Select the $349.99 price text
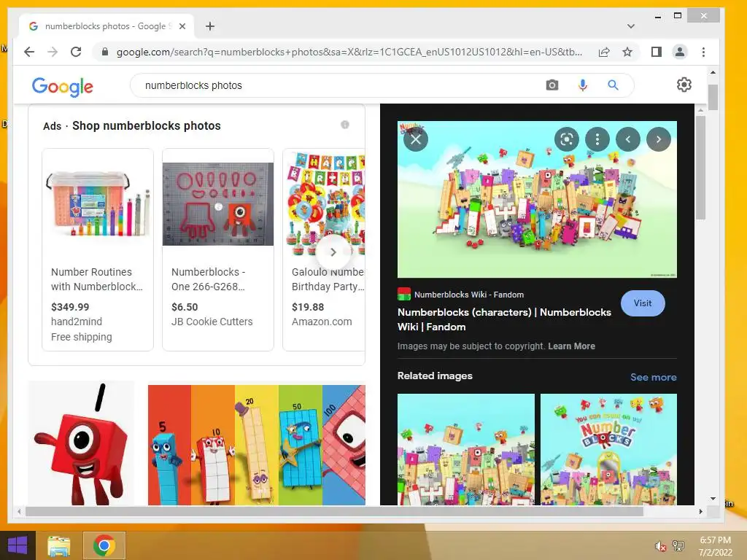Image resolution: width=747 pixels, height=560 pixels. 70,307
